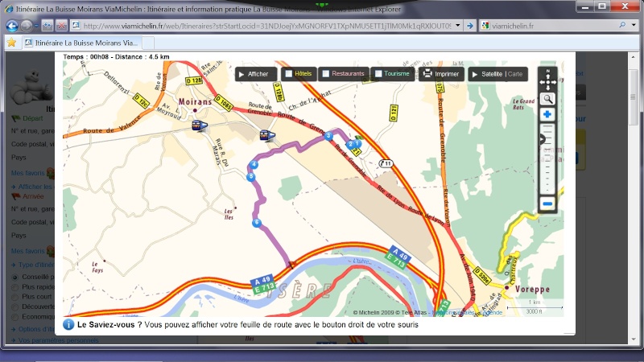Viewport: 644px width, 362px height.
Task: Click route step marker 5
Action: pyautogui.click(x=251, y=177)
